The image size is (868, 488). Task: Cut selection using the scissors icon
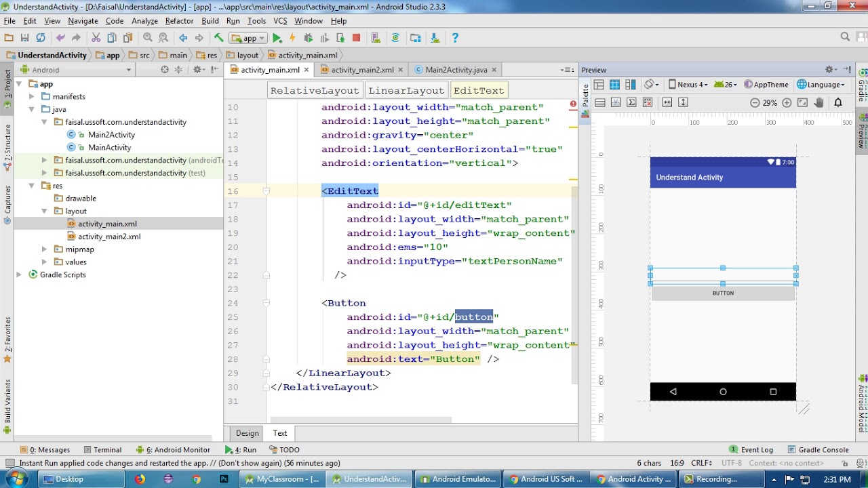tap(96, 38)
